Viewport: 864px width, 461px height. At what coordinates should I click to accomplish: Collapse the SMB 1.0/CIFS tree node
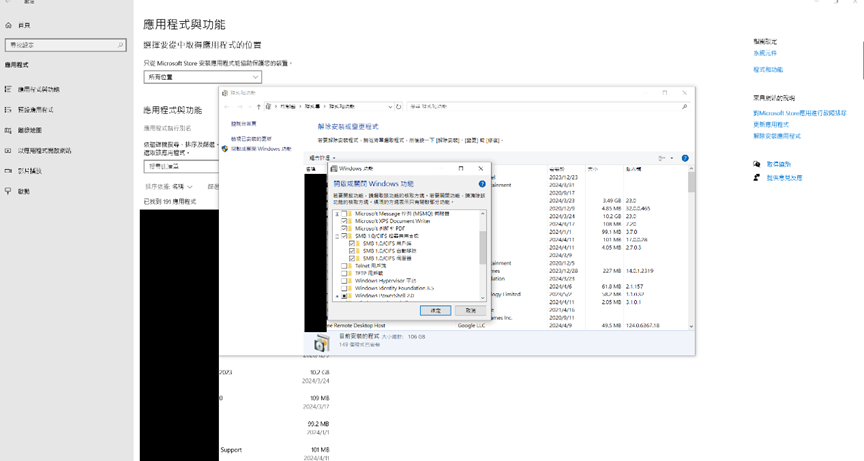(337, 236)
